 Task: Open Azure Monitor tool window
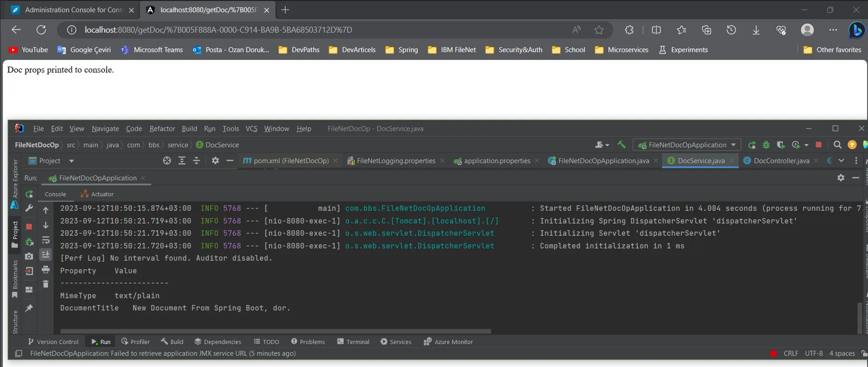[x=448, y=342]
